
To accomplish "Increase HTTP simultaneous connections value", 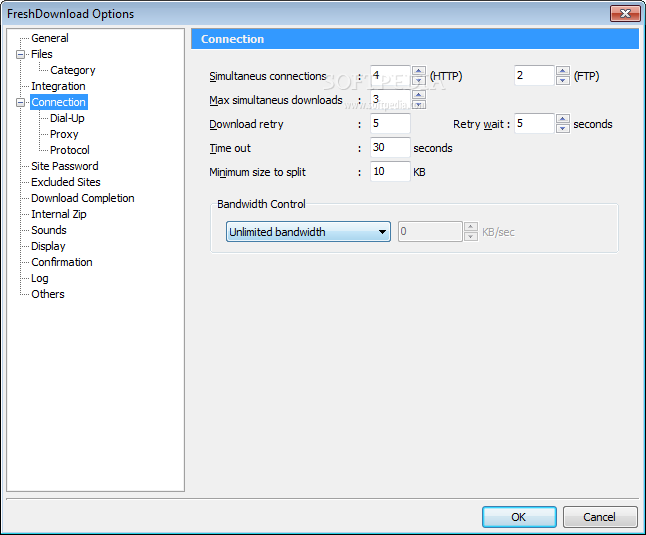I will (419, 71).
